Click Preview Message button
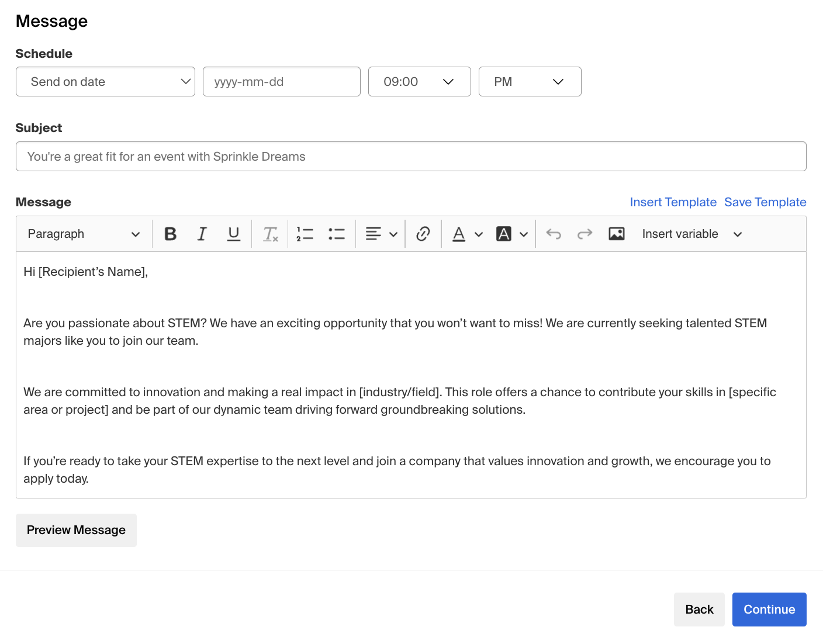 point(76,530)
